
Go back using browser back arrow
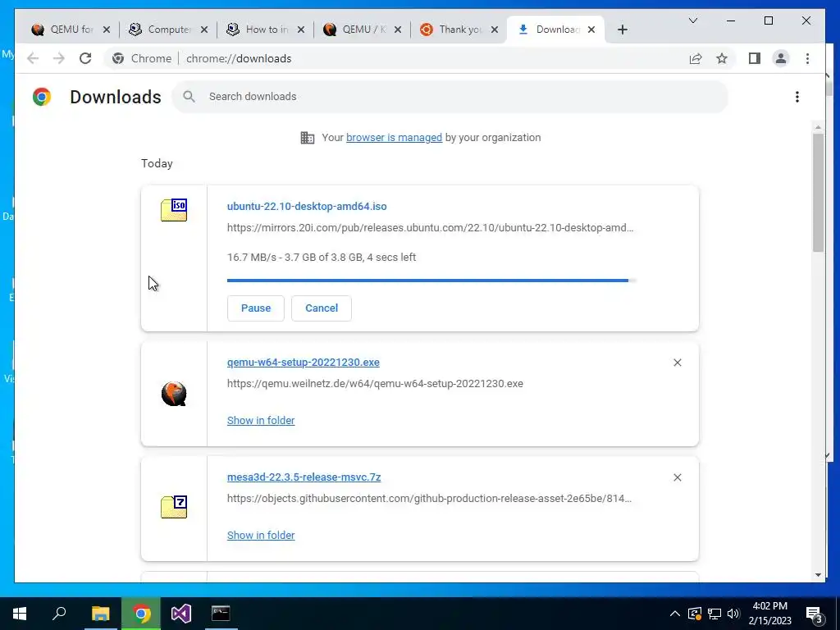33,58
